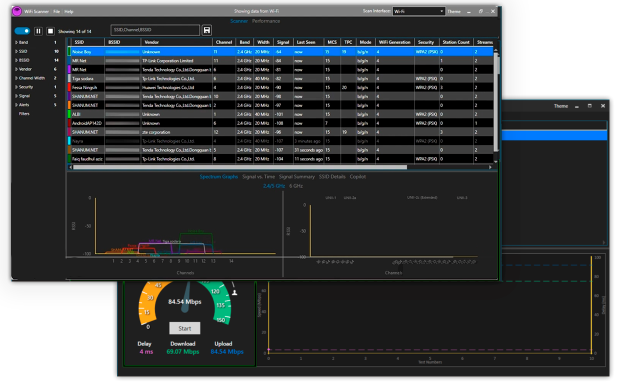Screen dimensions: 620x383
Task: Select the Faiq fauzihul aziz network row
Action: pos(281,159)
